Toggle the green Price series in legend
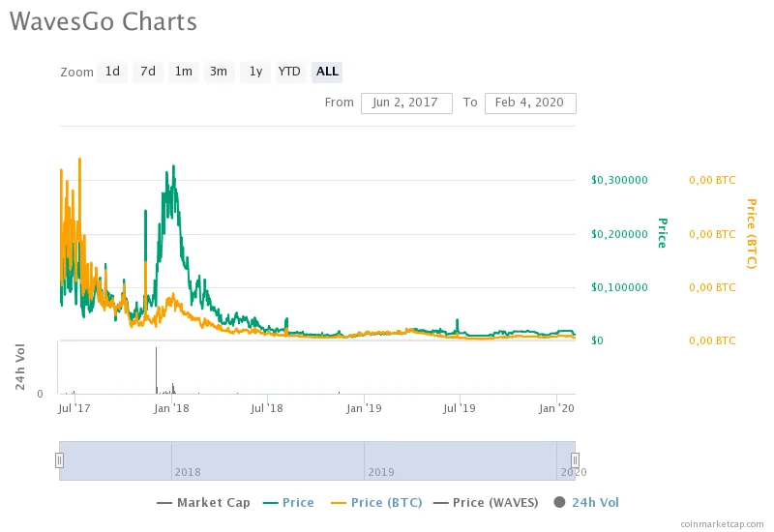 (288, 502)
